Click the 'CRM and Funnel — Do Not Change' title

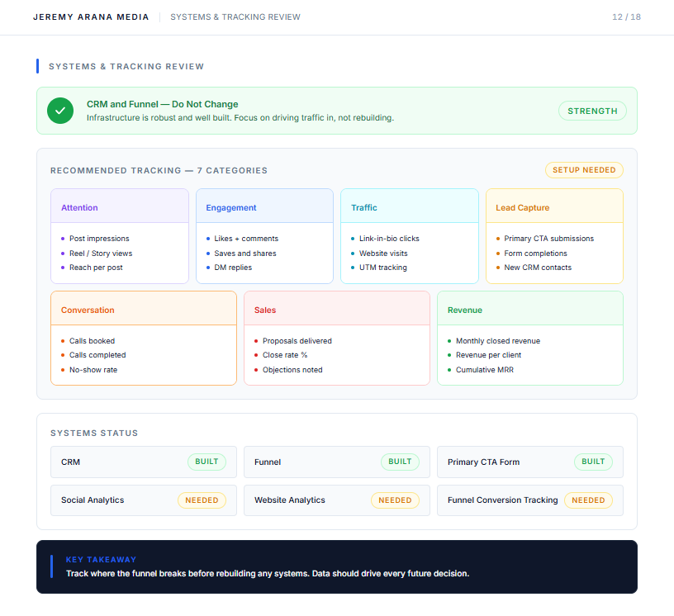pyautogui.click(x=163, y=105)
